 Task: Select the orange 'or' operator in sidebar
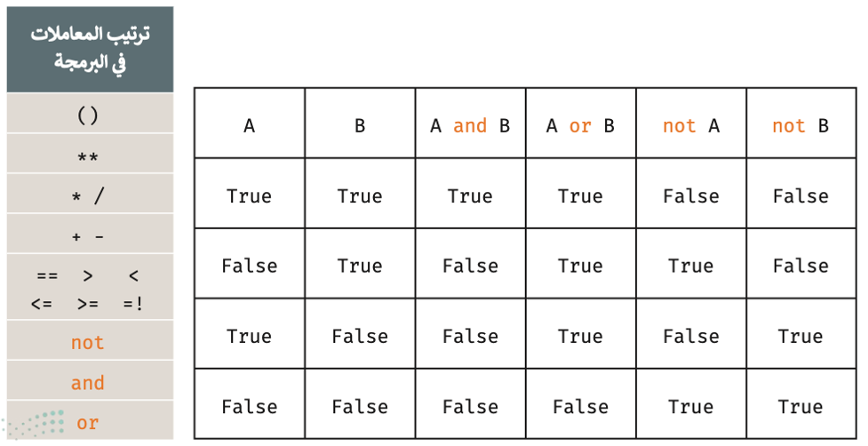coord(87,423)
